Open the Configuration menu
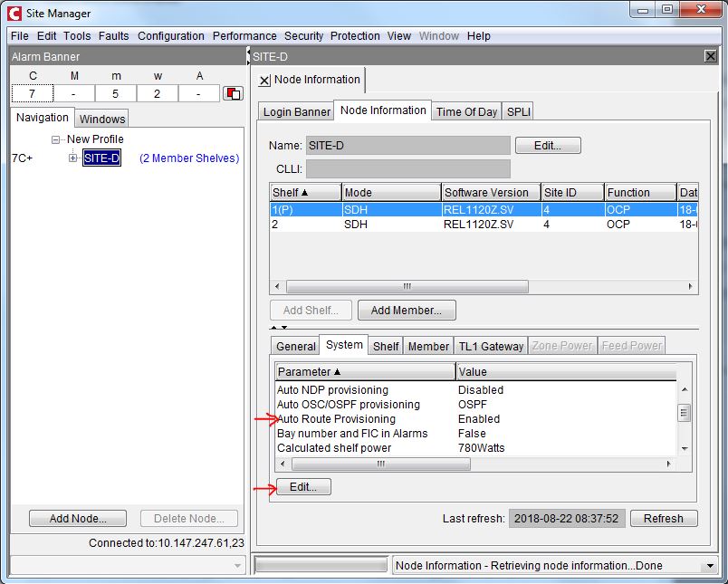The width and height of the screenshot is (728, 584). 171,35
